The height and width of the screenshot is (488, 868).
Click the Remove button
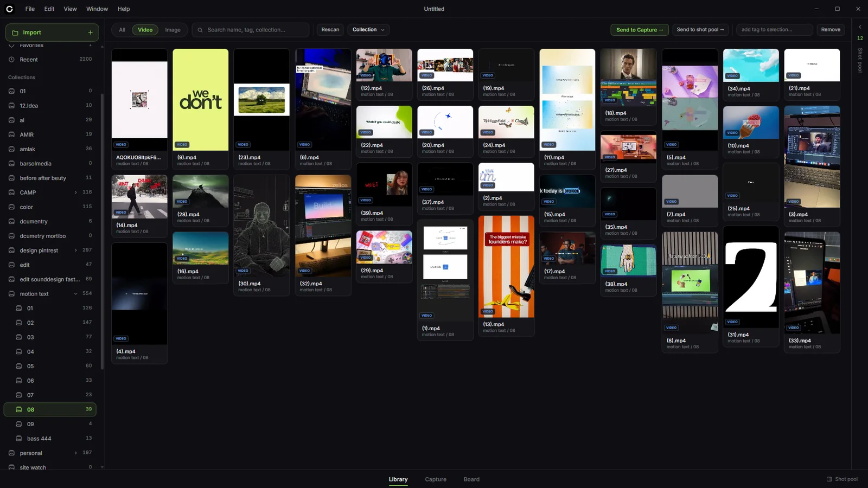coord(831,30)
